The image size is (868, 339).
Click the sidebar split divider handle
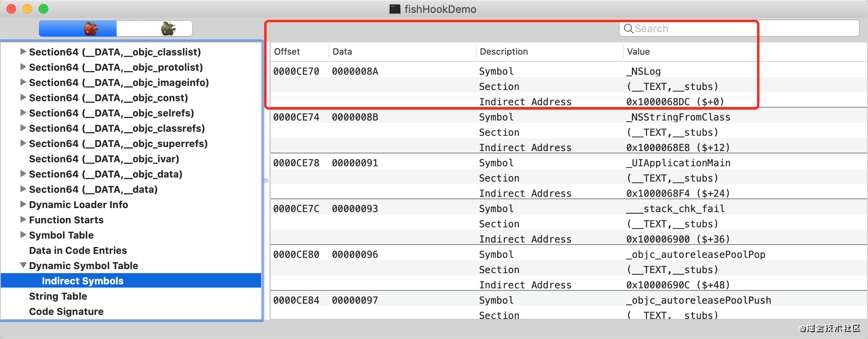[x=266, y=181]
